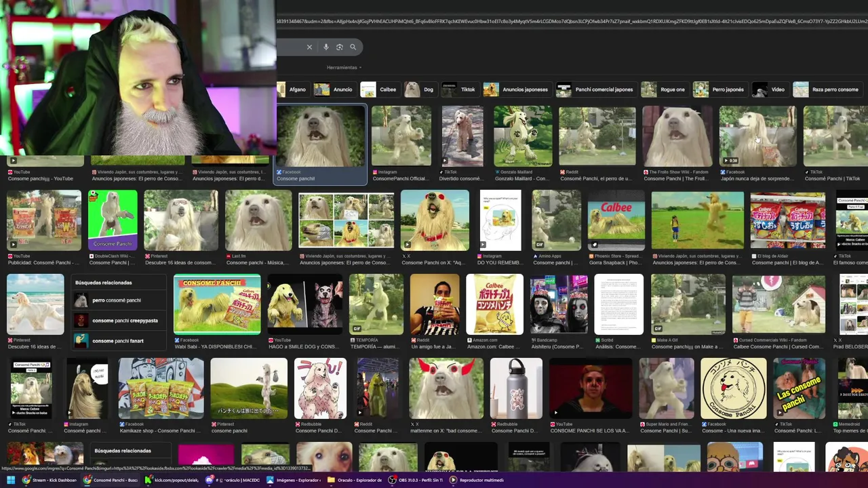Open Imágenes Explorador taskbar window

coord(294,480)
